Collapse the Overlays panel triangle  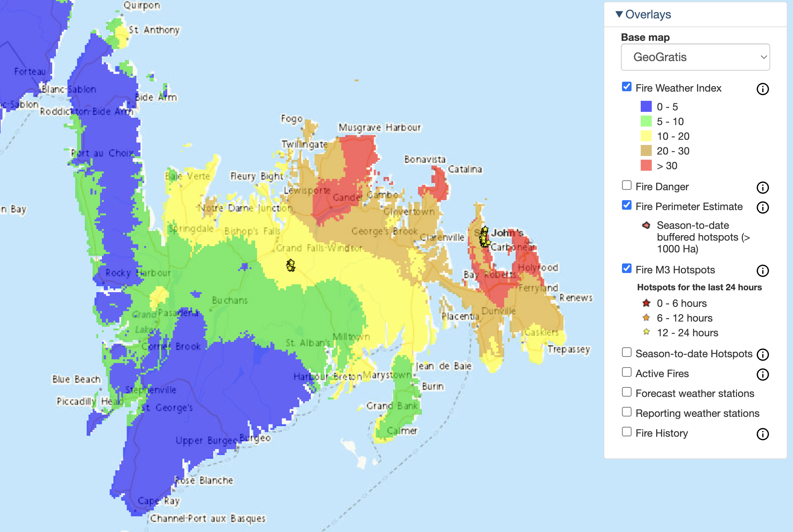pos(619,14)
